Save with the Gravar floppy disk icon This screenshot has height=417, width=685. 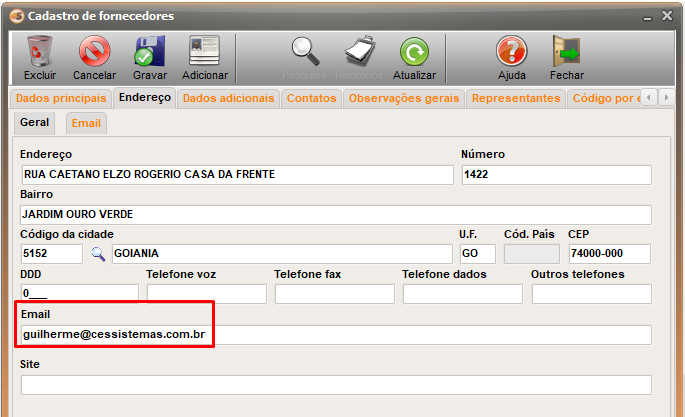pyautogui.click(x=149, y=52)
